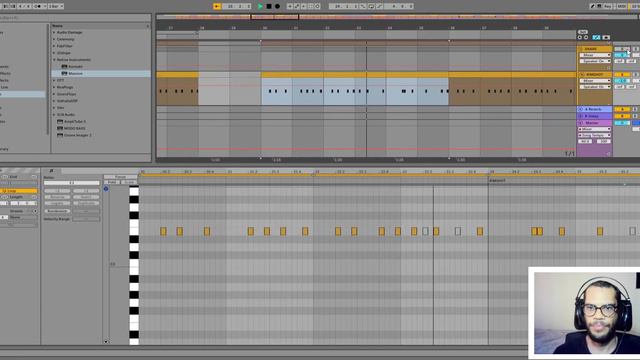
Task: Open the Master Song Tempo dropdown
Action: click(x=595, y=135)
